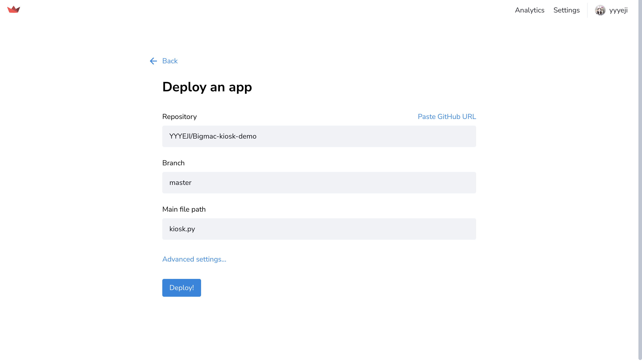The width and height of the screenshot is (642, 364).
Task: Go to the Analytics page
Action: pyautogui.click(x=529, y=10)
